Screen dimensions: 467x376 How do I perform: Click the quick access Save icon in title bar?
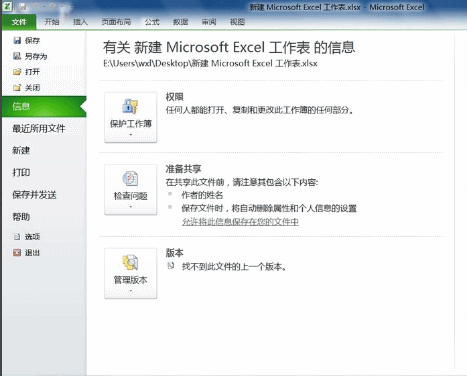coord(22,6)
